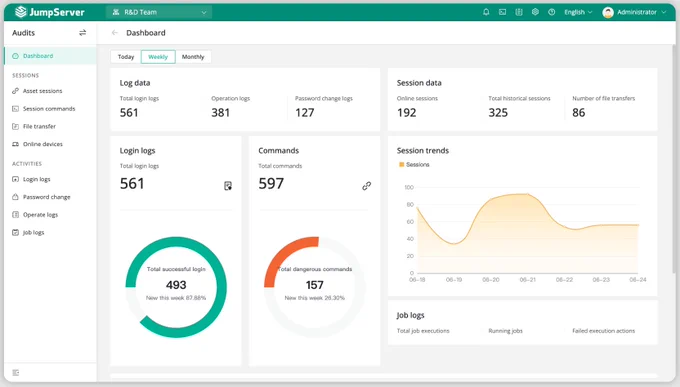The height and width of the screenshot is (387, 680).
Task: Click the Dashboard page title
Action: tap(146, 33)
